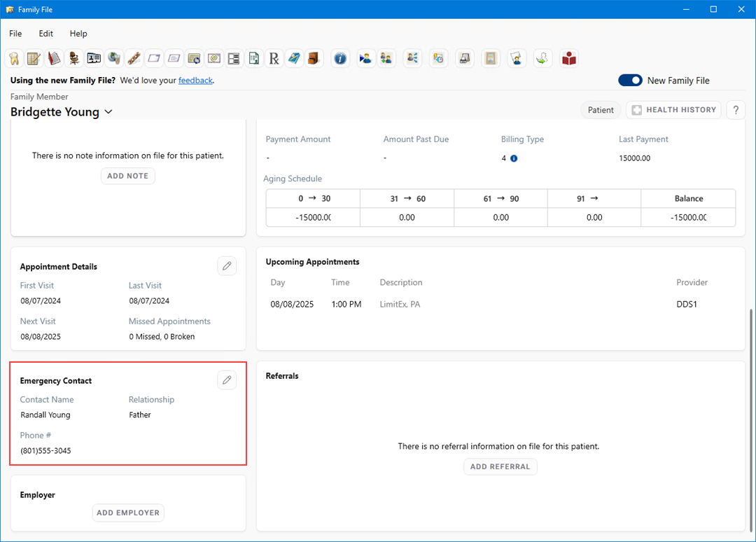Open the File menu
Image resolution: width=756 pixels, height=542 pixels.
(x=15, y=34)
